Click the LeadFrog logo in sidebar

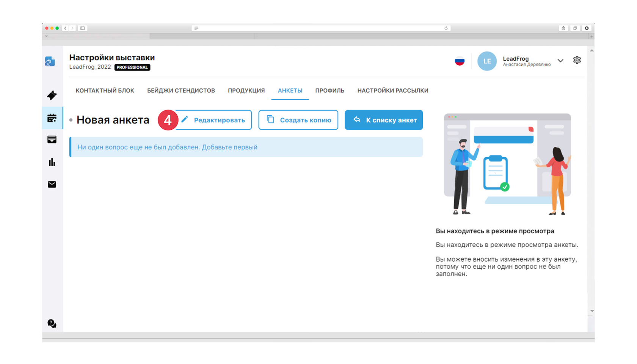(x=50, y=61)
